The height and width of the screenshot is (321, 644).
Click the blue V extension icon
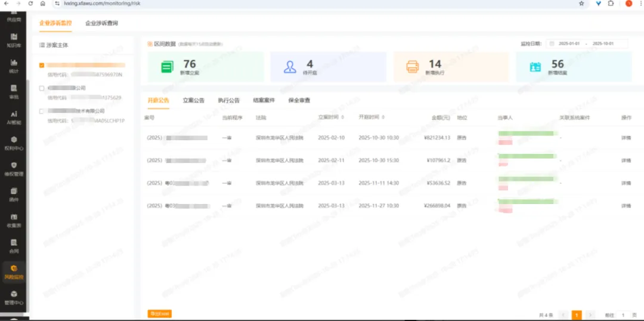click(599, 4)
